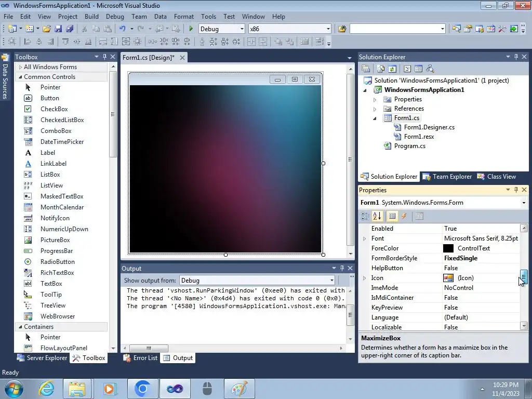The width and height of the screenshot is (532, 399).
Task: Show Events with the lightning bolt icon
Action: click(404, 216)
